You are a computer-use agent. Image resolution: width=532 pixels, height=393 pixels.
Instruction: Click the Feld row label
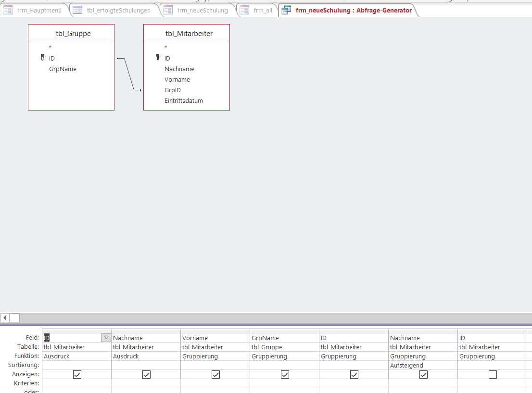point(33,337)
